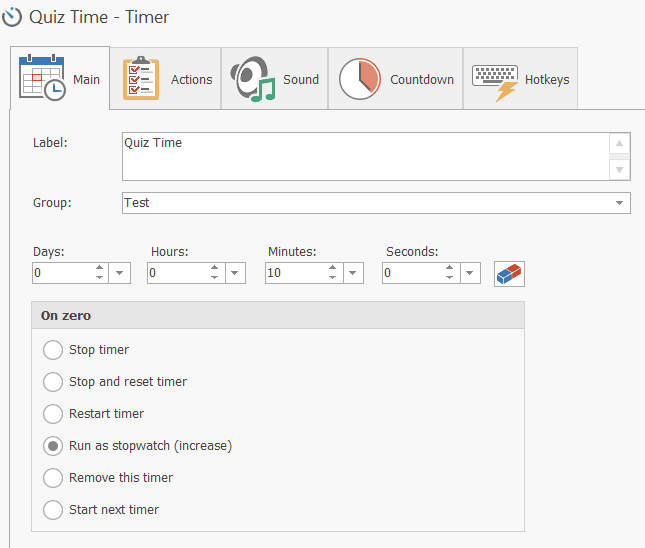Image resolution: width=645 pixels, height=548 pixels.
Task: Decrease the Seconds value by one
Action: [x=450, y=278]
